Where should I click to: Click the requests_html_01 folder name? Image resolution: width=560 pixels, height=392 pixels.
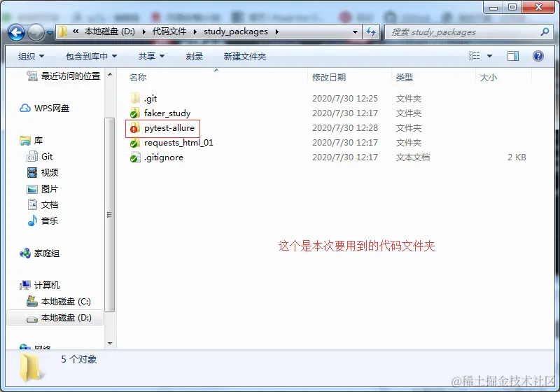coord(178,142)
